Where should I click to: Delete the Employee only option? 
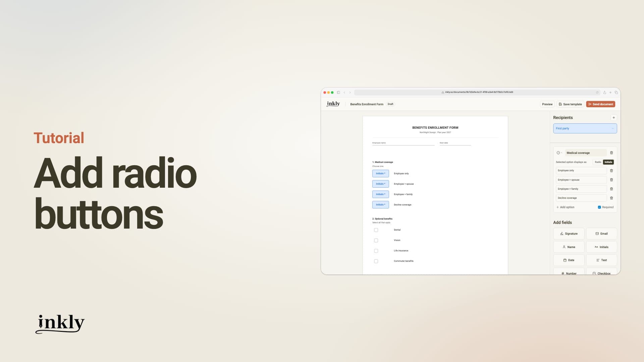pyautogui.click(x=611, y=171)
